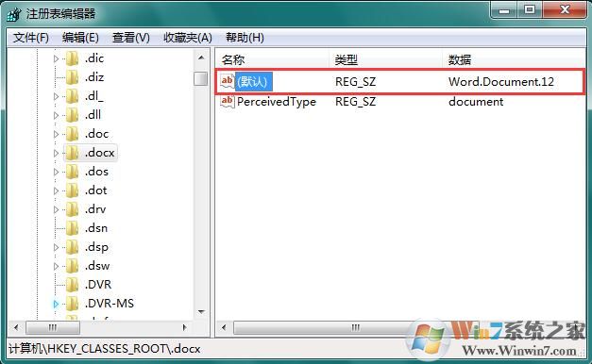Open the 收藏夹(A) menu
The height and width of the screenshot is (364, 592).
[187, 38]
